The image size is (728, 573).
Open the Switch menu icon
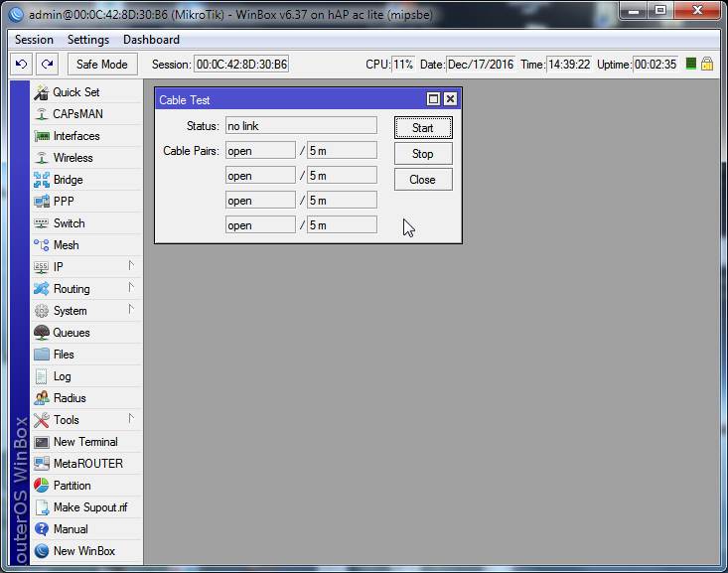(42, 222)
